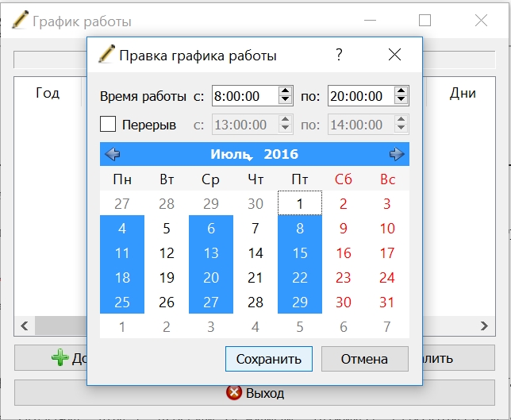The image size is (511, 420).
Task: Select day 26 in calendar
Action: point(167,302)
